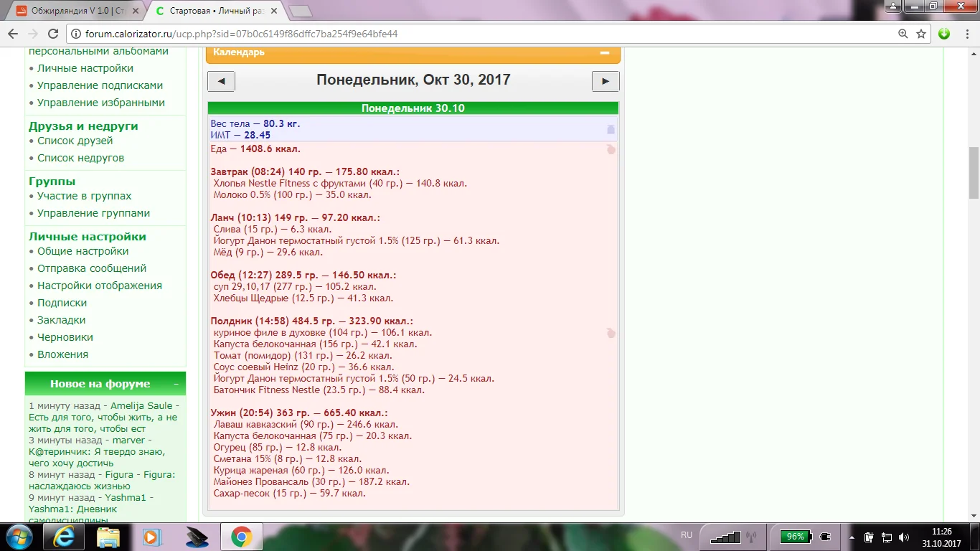This screenshot has width=980, height=551.
Task: Go back with the browser back arrow
Action: [x=13, y=34]
